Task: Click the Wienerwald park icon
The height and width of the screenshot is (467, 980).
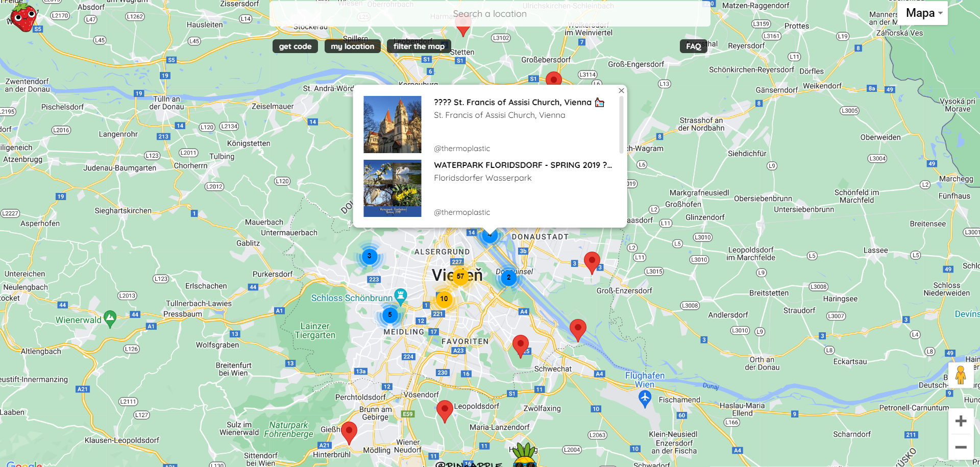Action: point(110,319)
